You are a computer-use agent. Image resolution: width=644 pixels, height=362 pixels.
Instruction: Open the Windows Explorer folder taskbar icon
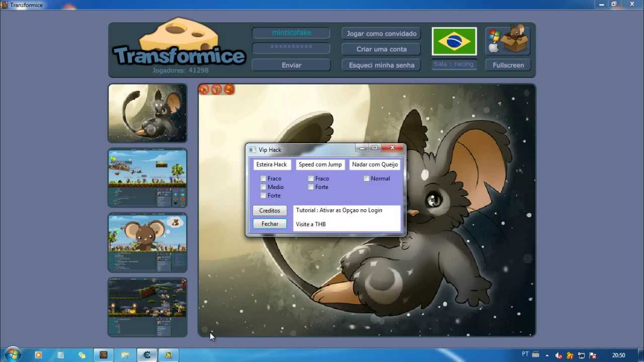125,355
